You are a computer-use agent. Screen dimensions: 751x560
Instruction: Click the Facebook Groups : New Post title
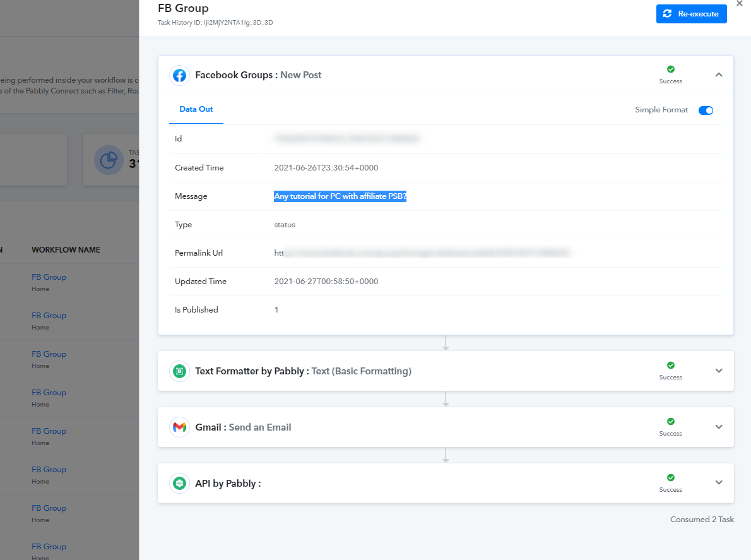coord(258,75)
